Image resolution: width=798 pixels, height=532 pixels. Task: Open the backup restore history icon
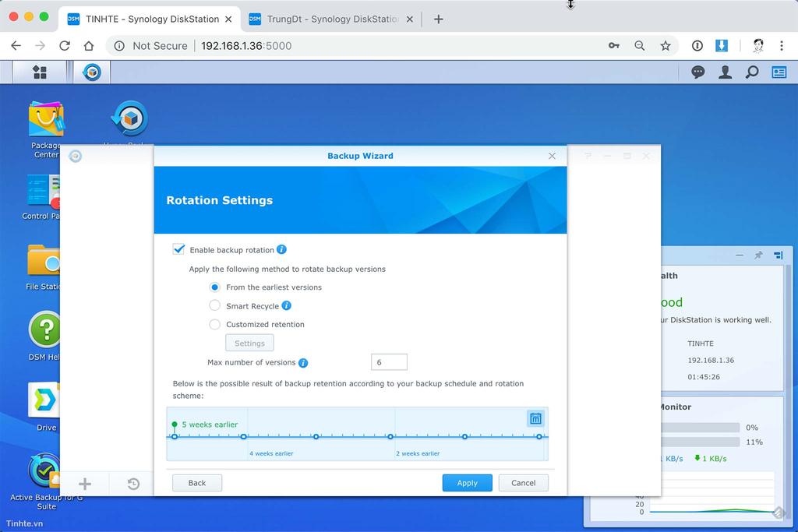(x=133, y=483)
